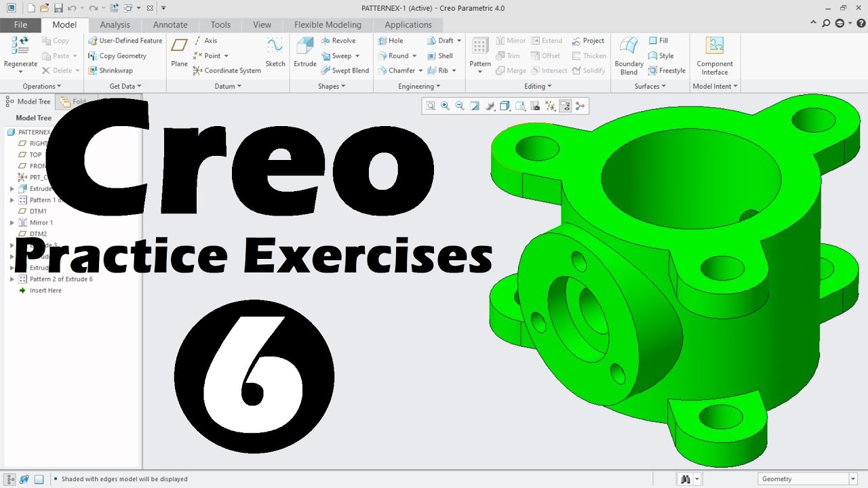Launch the Swept Blend tool
868x488 pixels.
coord(345,70)
